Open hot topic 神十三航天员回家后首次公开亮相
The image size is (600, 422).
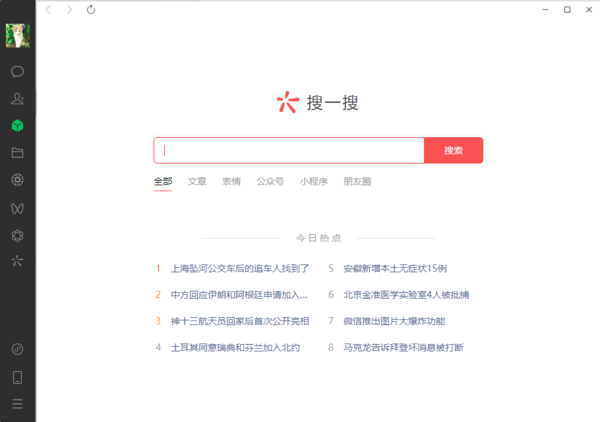[x=240, y=321]
